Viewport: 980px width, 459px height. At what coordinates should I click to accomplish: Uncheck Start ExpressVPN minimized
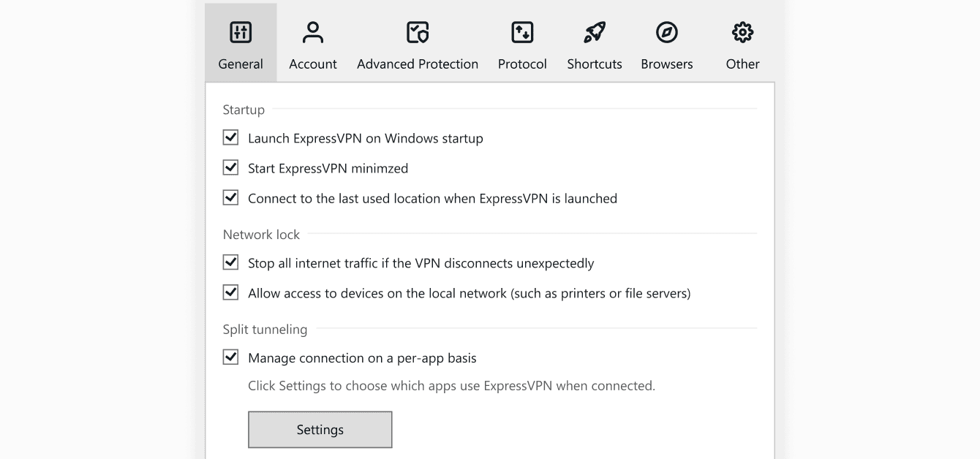tap(231, 168)
